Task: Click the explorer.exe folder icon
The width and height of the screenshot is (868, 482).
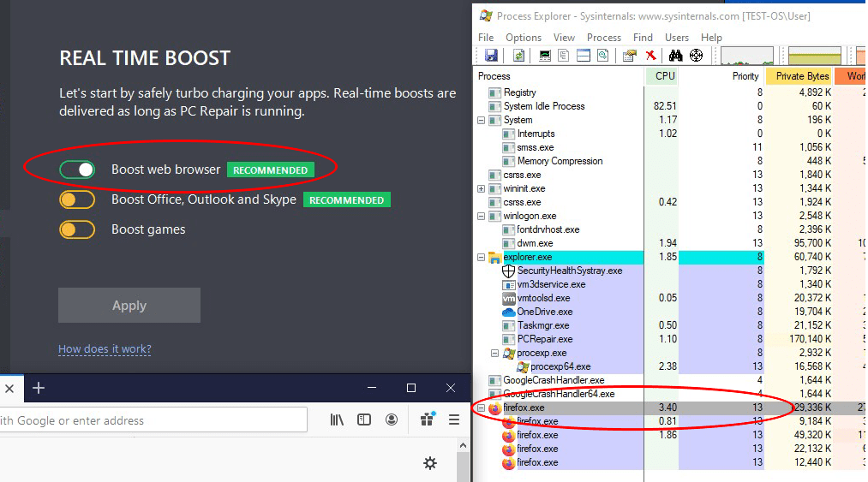Action: [494, 258]
